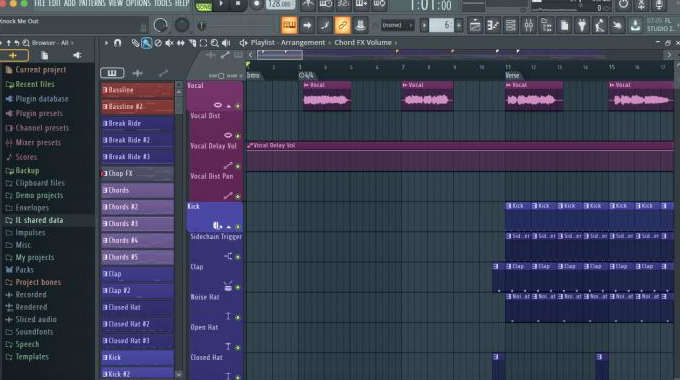The width and height of the screenshot is (680, 380).
Task: Select the Slip tool in playlist toolbar
Action: [x=181, y=43]
